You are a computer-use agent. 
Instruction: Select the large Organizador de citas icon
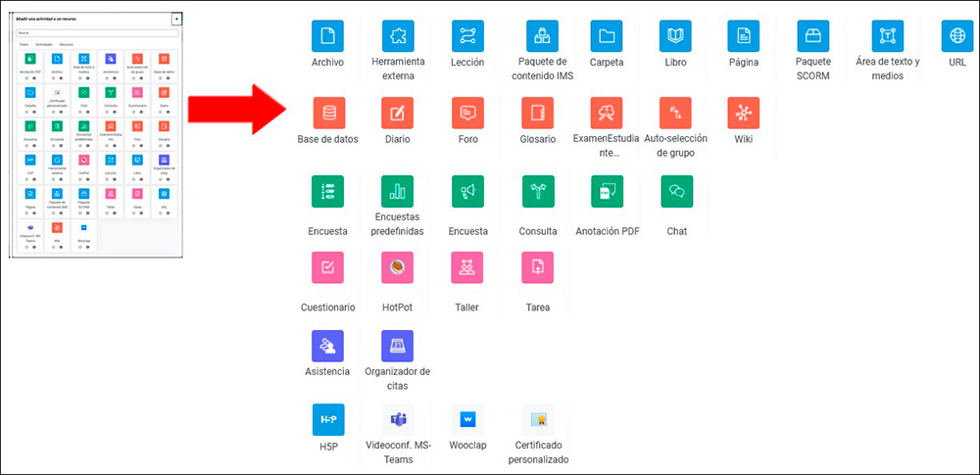[397, 345]
